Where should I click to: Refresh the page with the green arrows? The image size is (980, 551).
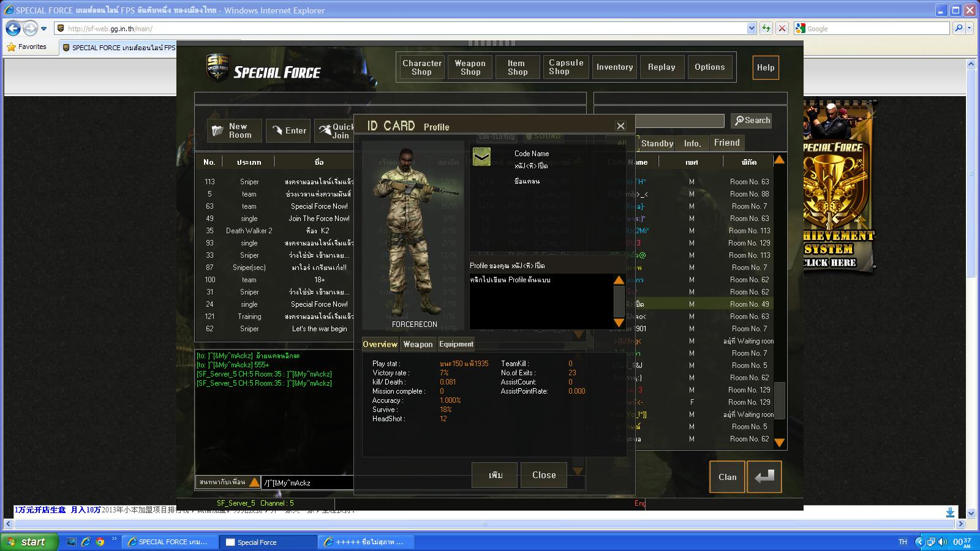766,28
